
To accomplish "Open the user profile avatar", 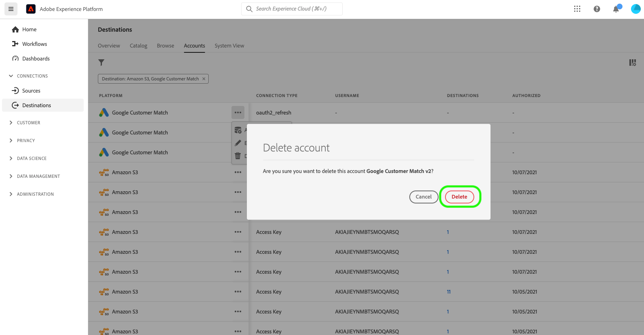I will 636,9.
